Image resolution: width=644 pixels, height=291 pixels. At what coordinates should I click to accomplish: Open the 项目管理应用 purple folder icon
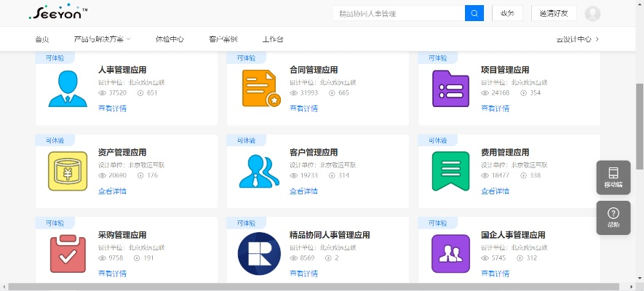tap(450, 89)
